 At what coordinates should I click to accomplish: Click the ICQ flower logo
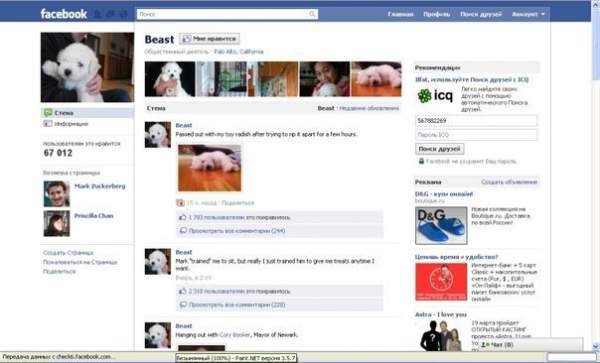coord(424,96)
